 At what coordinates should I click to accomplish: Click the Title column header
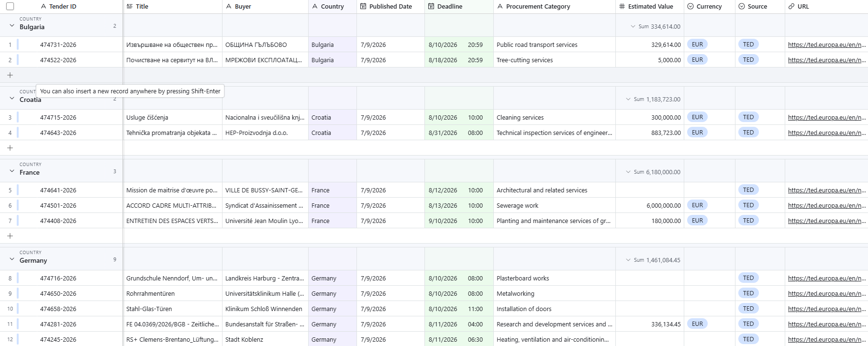173,7
